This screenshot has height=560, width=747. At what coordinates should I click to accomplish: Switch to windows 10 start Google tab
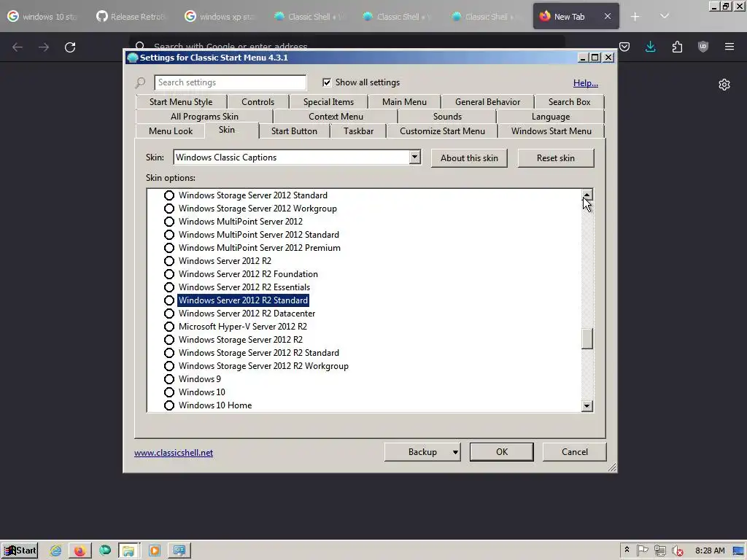click(x=42, y=17)
